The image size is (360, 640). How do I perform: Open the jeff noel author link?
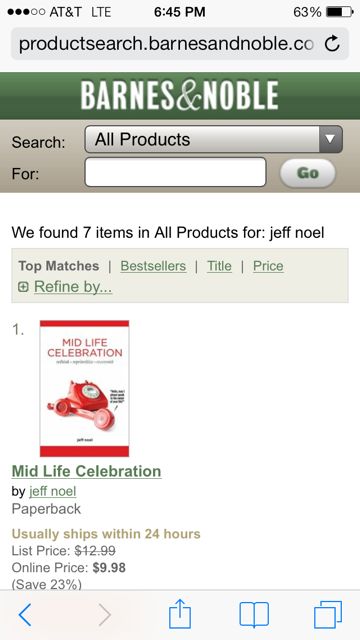click(x=53, y=491)
